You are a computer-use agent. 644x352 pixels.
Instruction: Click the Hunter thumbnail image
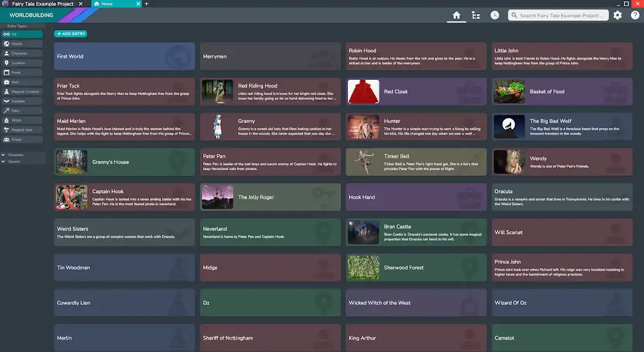(x=363, y=127)
